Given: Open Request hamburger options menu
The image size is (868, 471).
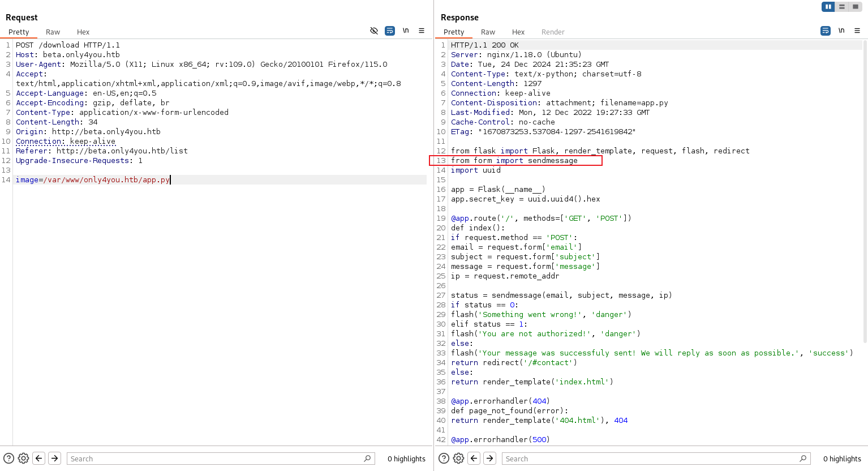Looking at the screenshot, I should click(422, 31).
